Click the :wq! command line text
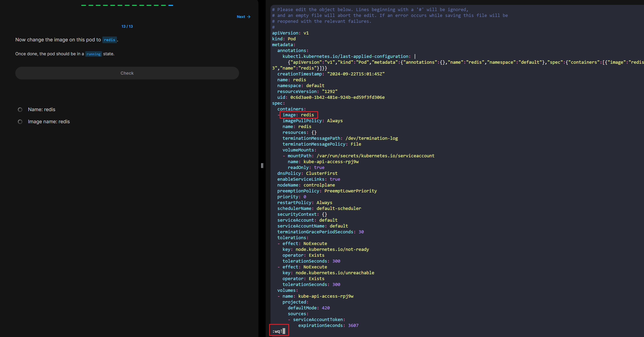This screenshot has height=337, width=644. [x=277, y=331]
